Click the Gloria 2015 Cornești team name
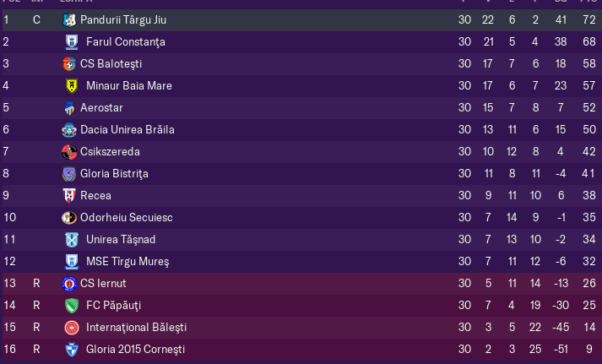Screen dimensions: 602x364 (x=136, y=350)
